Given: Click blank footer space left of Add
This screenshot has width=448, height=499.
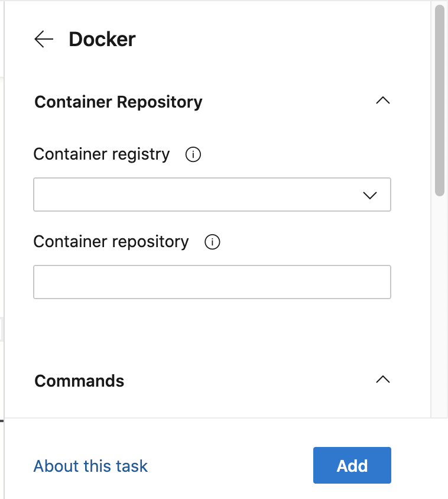Looking at the screenshot, I should [231, 466].
